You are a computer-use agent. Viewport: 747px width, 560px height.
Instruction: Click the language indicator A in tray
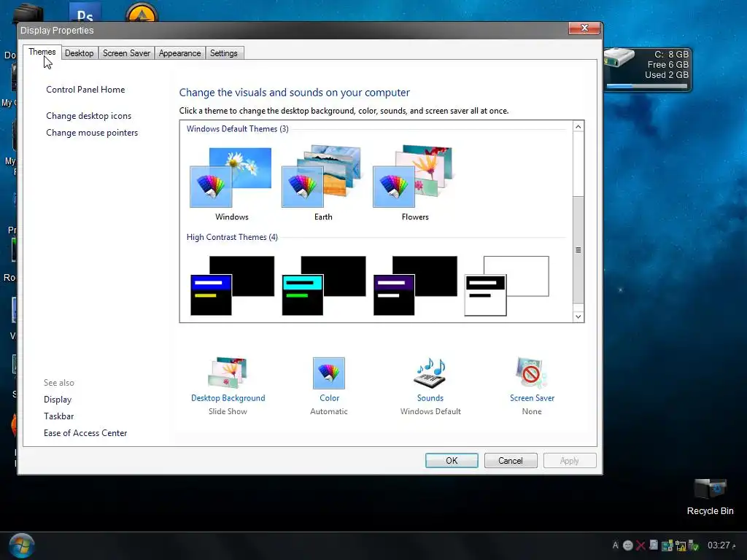[x=616, y=545]
